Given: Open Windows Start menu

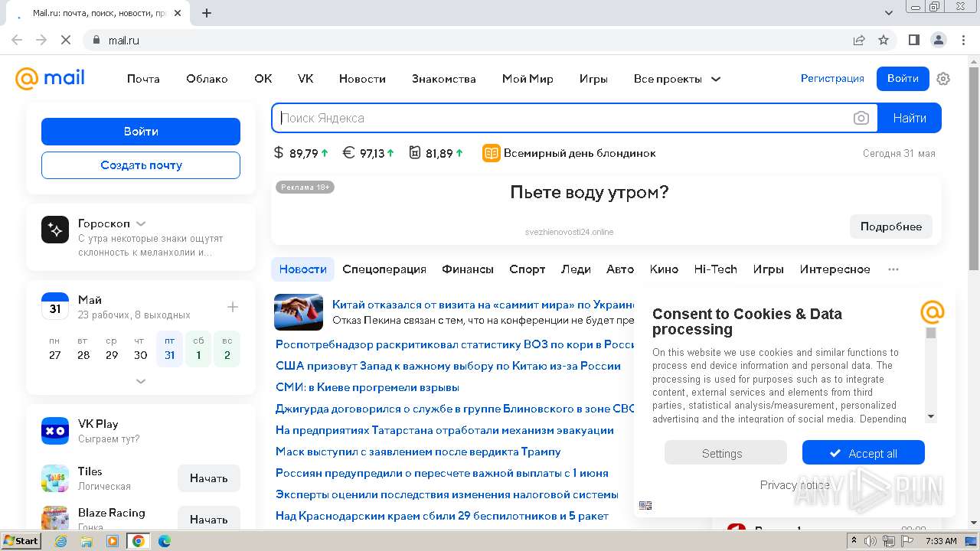Looking at the screenshot, I should pos(22,541).
